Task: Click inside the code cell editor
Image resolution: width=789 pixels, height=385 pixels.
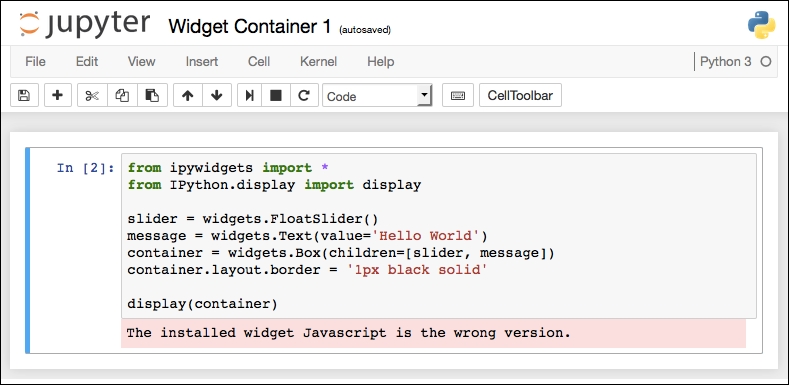Action: pos(438,236)
